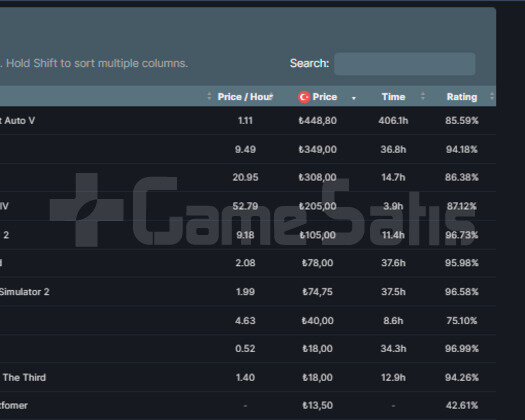Click the 95.98% rating value

coord(462,263)
